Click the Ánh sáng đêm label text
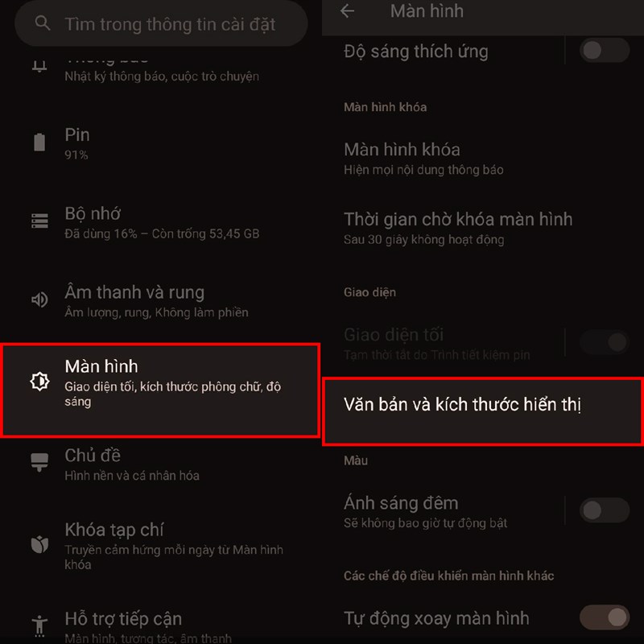 (401, 503)
